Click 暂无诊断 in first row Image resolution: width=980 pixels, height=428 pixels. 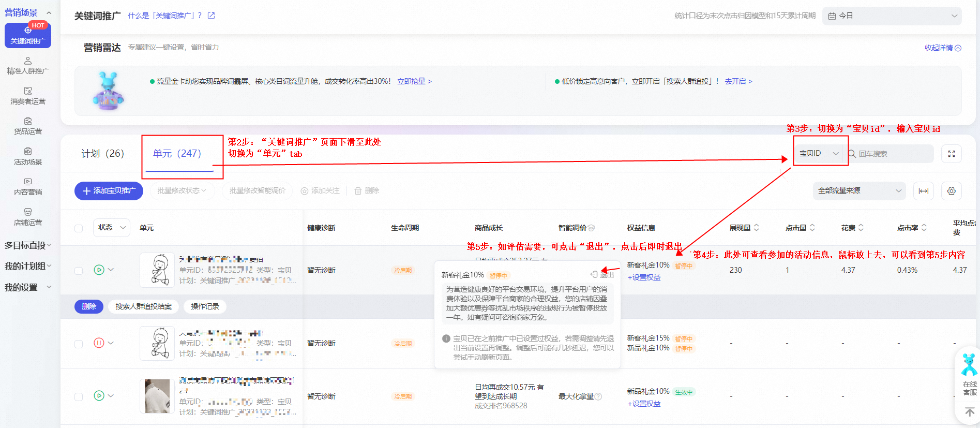pyautogui.click(x=321, y=270)
